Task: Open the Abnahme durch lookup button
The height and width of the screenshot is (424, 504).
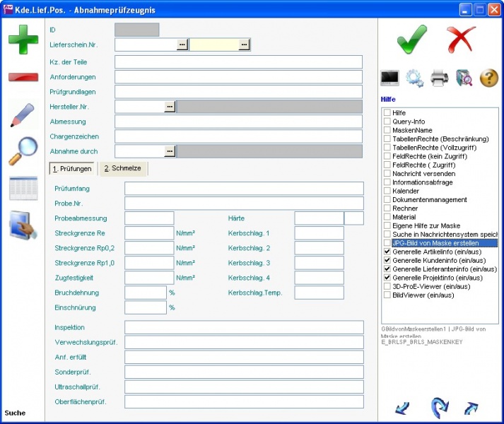Action: click(x=170, y=151)
